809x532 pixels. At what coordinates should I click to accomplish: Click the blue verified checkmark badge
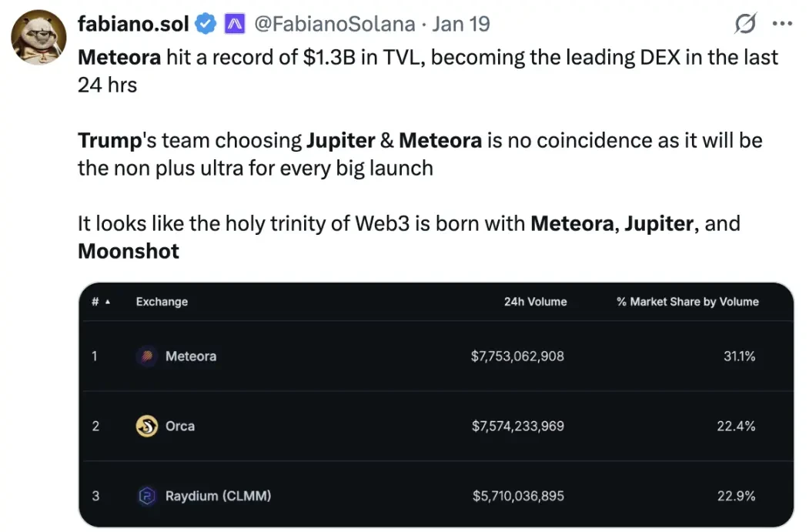[x=205, y=24]
